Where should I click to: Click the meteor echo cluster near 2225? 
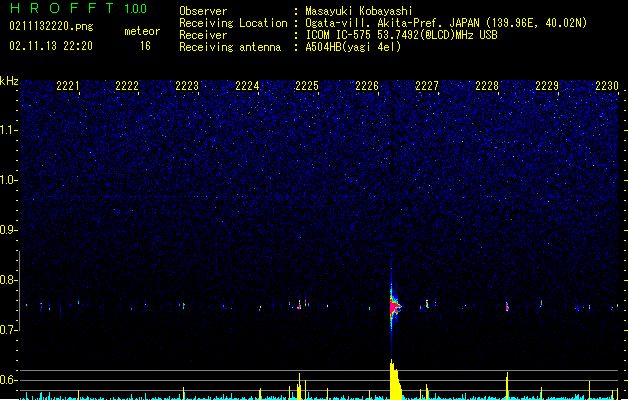click(x=299, y=305)
